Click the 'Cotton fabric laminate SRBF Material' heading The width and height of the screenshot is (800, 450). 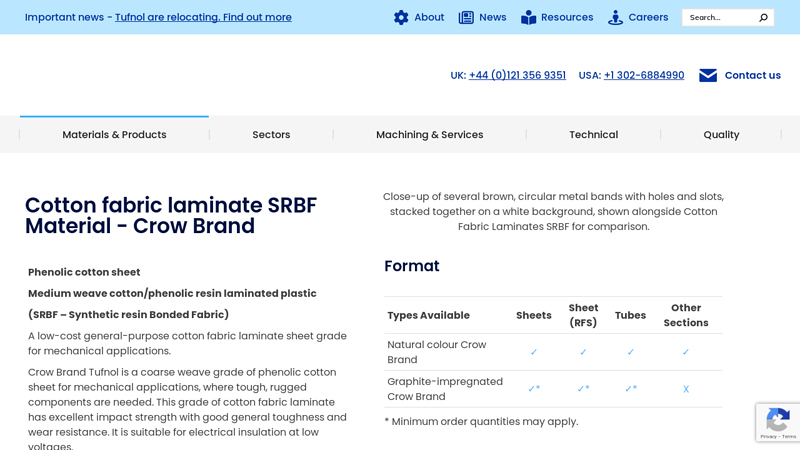point(171,215)
